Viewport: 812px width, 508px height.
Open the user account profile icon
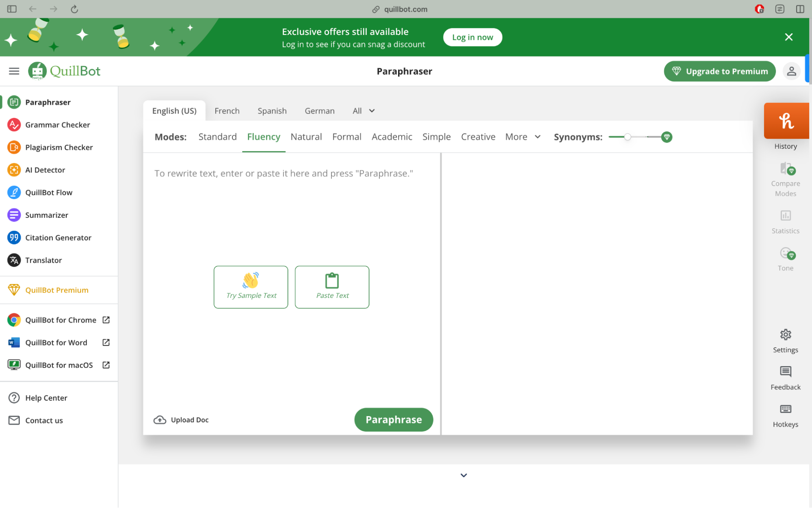[x=791, y=71]
